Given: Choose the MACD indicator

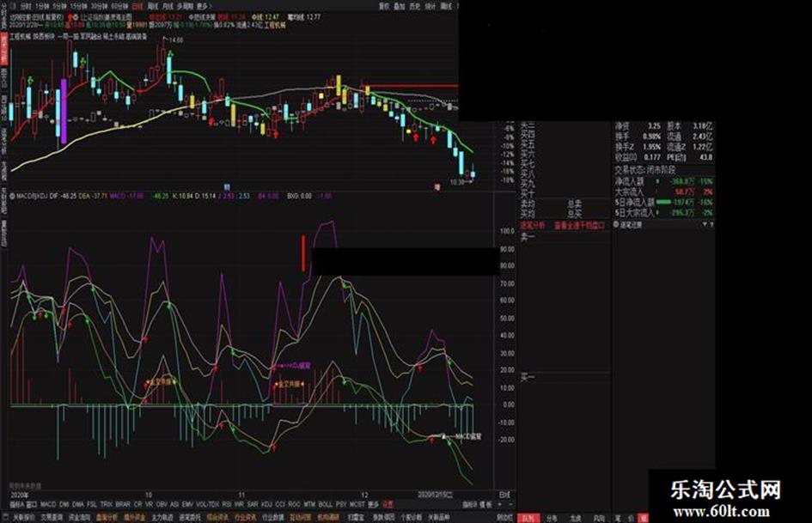Looking at the screenshot, I should 48,504.
